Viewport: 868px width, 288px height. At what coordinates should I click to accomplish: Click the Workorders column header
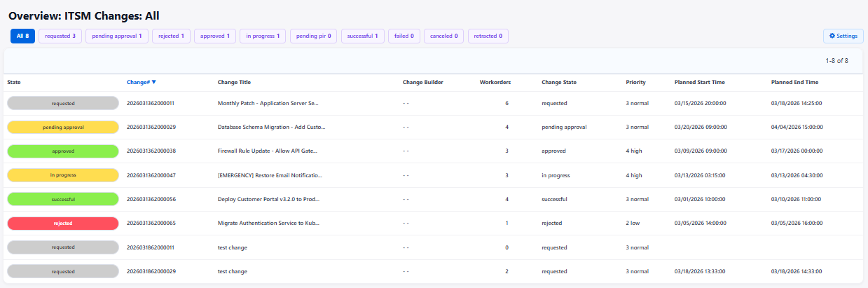coord(495,82)
